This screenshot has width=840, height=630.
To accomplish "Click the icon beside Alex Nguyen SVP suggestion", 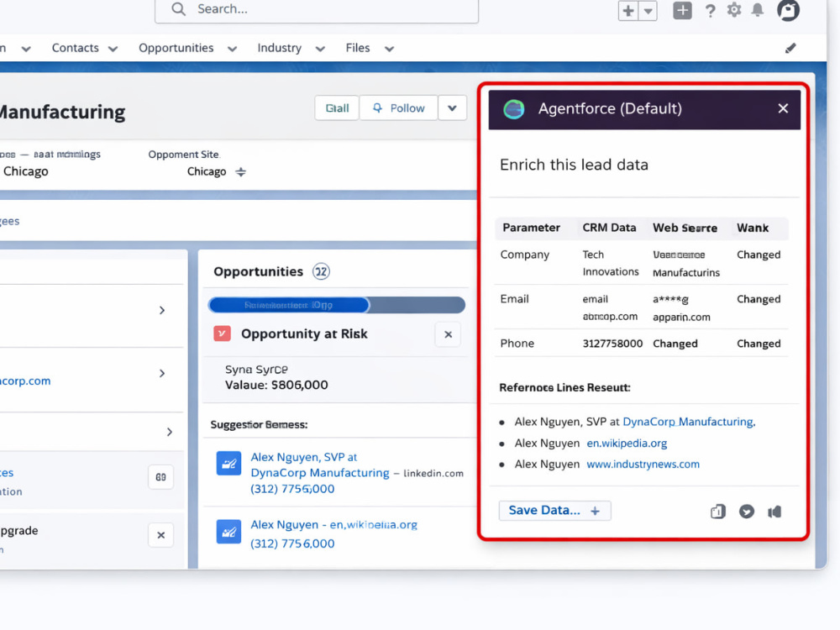I will click(228, 464).
